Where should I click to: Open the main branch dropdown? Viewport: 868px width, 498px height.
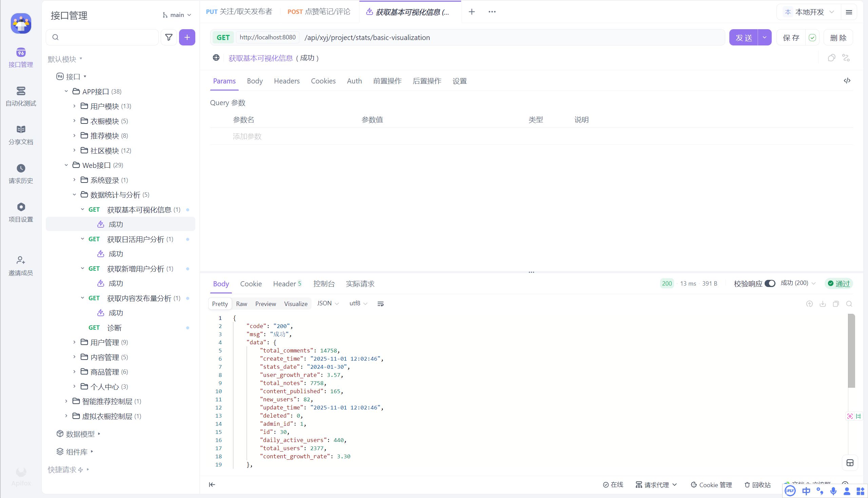pyautogui.click(x=177, y=15)
